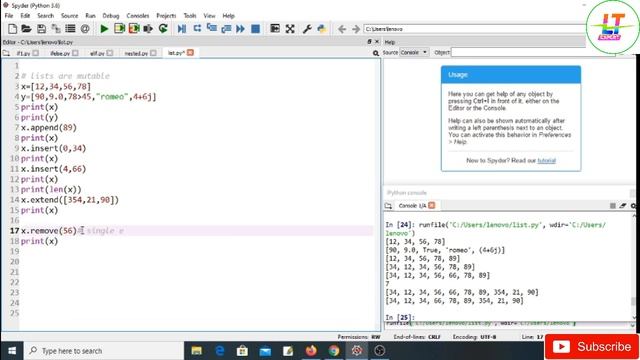Open Microsoft Edge from the taskbar
Image resolution: width=640 pixels, height=360 pixels.
(x=220, y=351)
